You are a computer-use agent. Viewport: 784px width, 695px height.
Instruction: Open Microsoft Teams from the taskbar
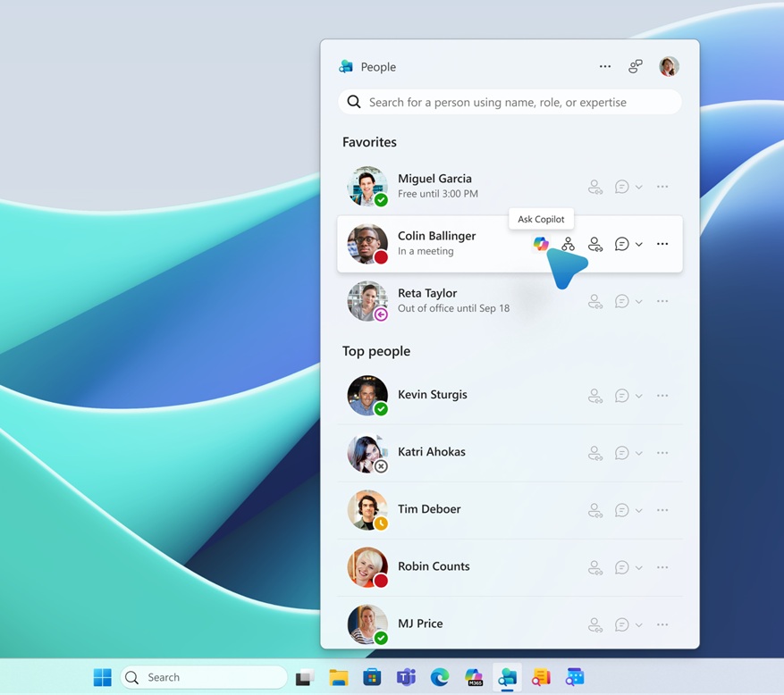tap(406, 677)
